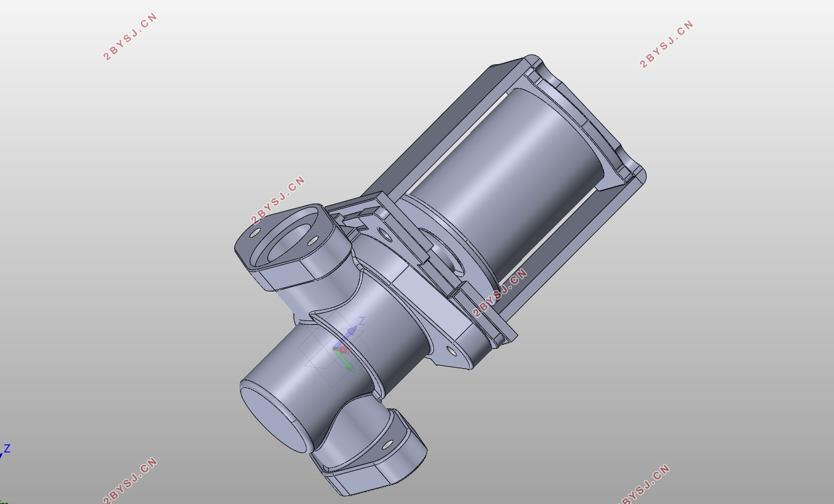Pick the flat circular end cap of the pipe

point(274,419)
